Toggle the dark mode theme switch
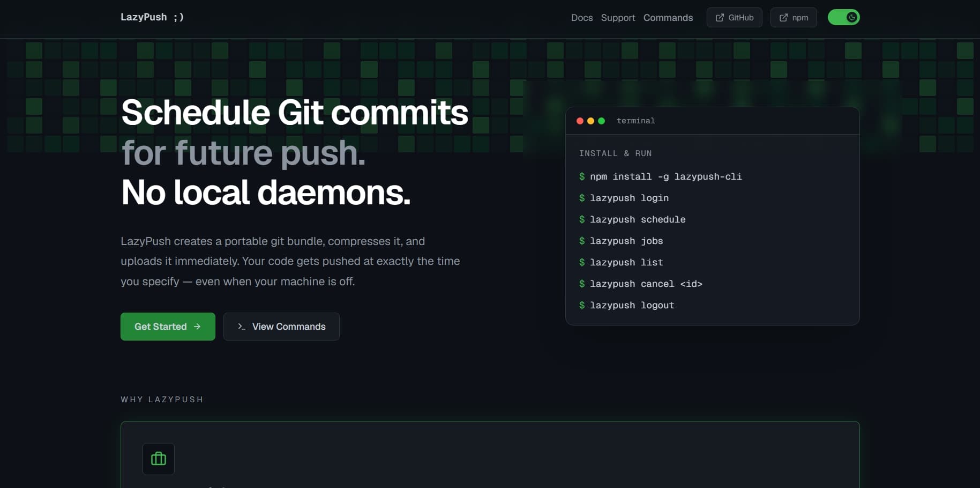The height and width of the screenshot is (488, 980). coord(844,17)
